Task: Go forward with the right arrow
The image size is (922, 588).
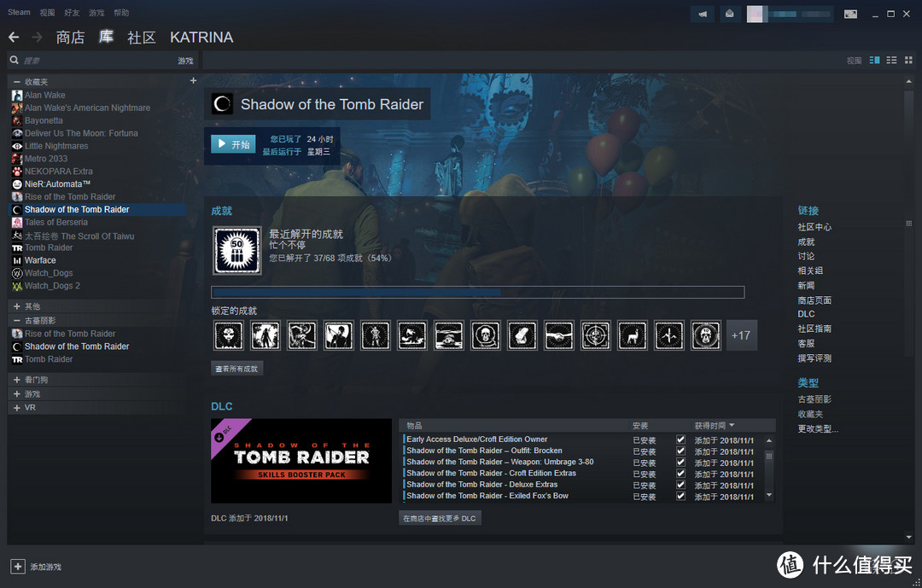Action: pos(37,38)
